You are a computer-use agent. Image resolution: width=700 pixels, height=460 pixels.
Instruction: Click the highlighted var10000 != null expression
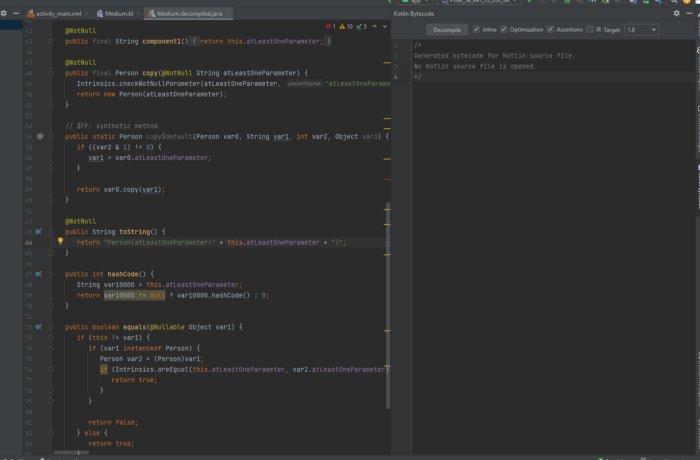[134, 296]
